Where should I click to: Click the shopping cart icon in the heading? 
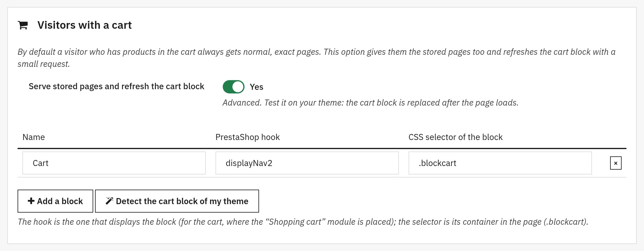(23, 25)
